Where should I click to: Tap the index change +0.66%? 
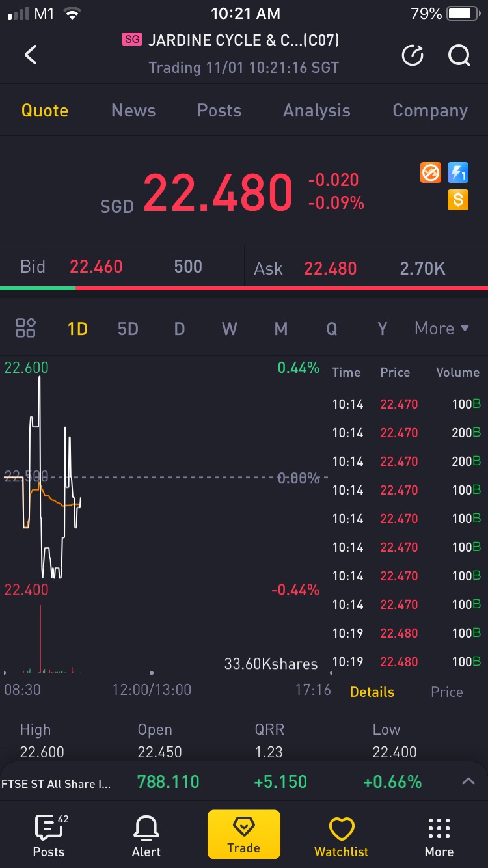pyautogui.click(x=392, y=781)
